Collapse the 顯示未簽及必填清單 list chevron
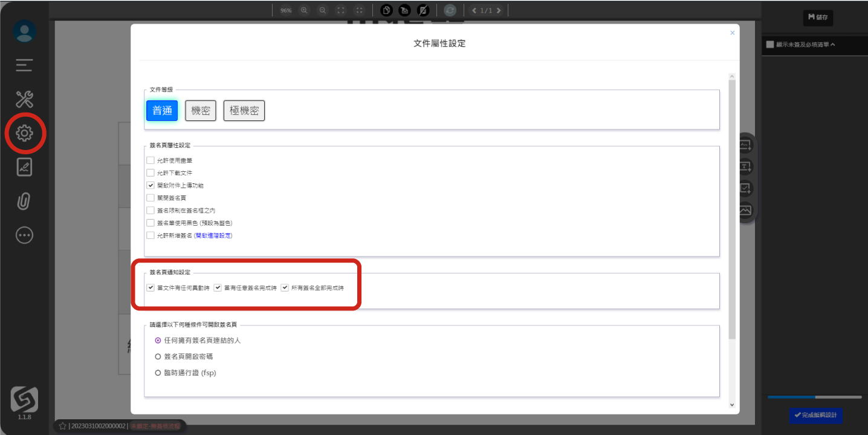Viewport: 868px width, 435px height. point(833,44)
